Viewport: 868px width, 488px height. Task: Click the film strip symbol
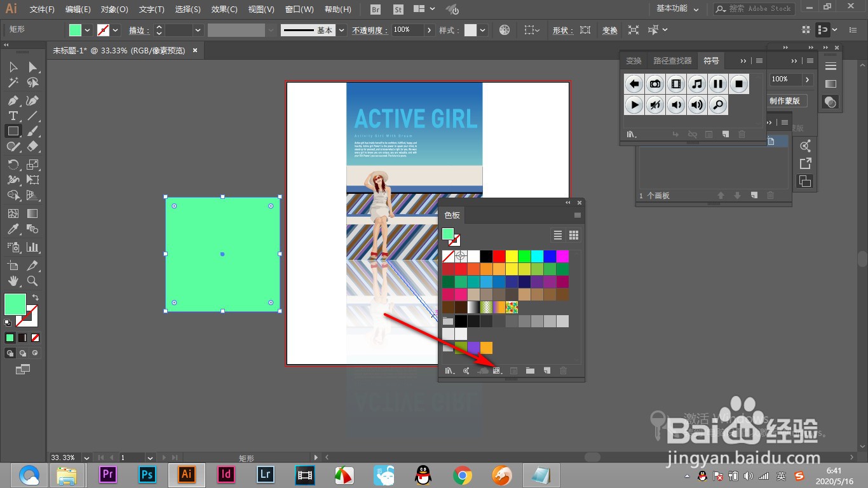676,83
